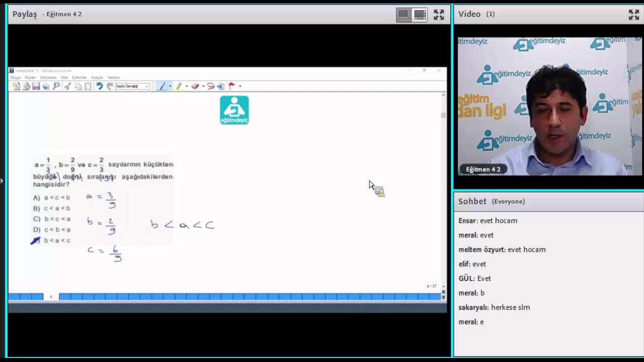Click the Undo arrow in toolbar
This screenshot has width=644, height=362.
(99, 86)
